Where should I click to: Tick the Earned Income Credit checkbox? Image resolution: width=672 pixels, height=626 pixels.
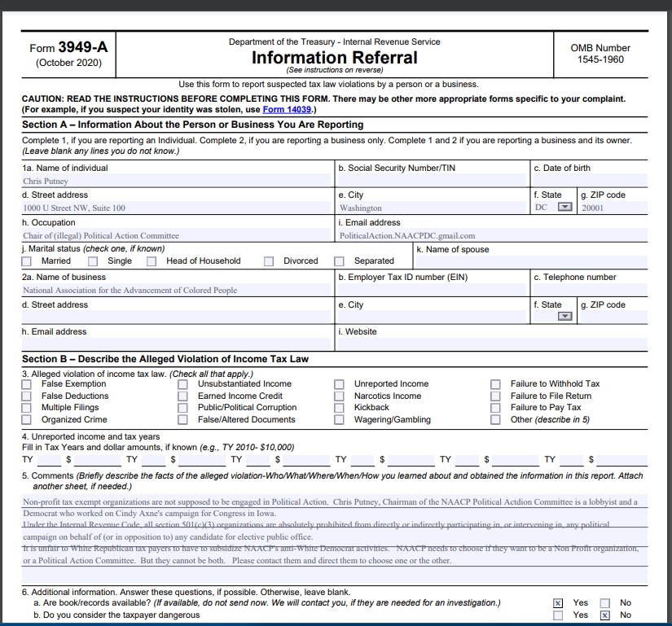coord(183,396)
